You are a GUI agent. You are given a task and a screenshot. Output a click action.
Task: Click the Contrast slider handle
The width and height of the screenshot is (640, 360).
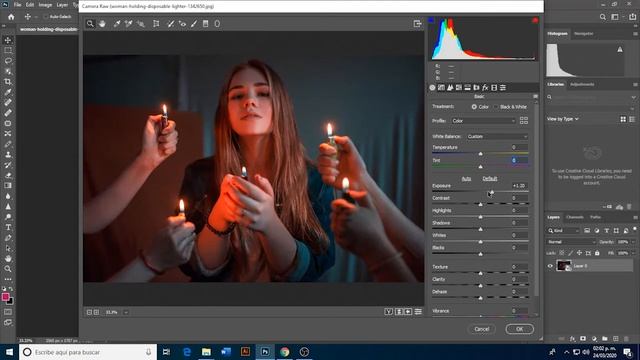tap(480, 204)
